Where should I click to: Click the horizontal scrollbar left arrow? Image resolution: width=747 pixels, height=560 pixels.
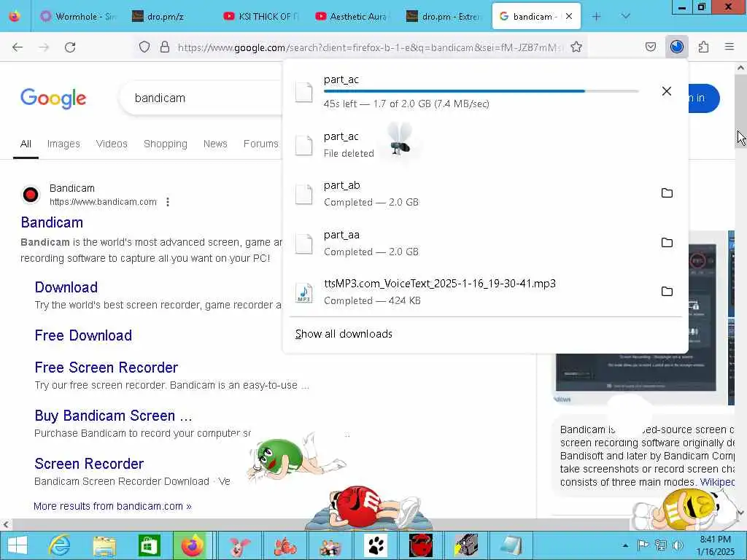(x=6, y=524)
